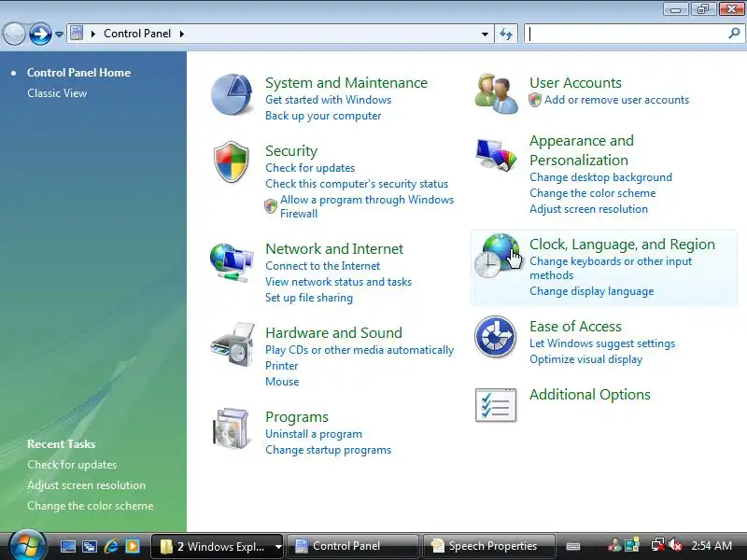The height and width of the screenshot is (560, 747).
Task: Click the Forward navigation arrow button
Action: tap(40, 34)
